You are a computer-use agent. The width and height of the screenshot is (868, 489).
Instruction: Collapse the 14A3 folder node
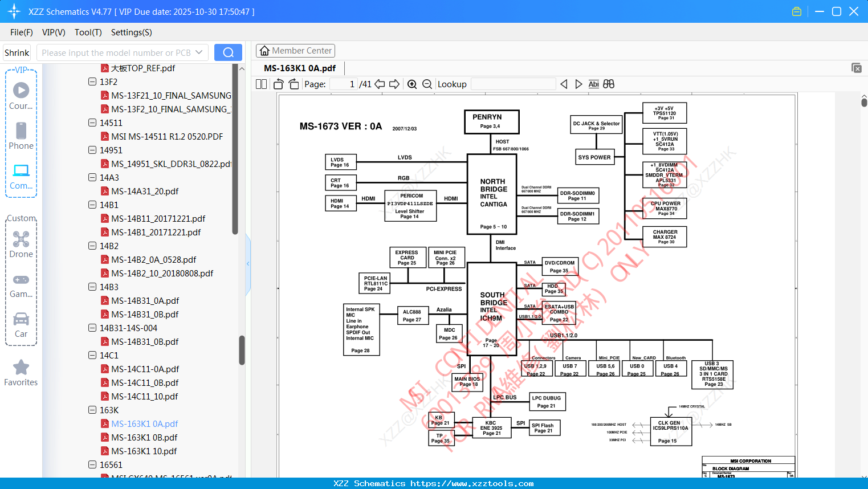[x=92, y=177]
